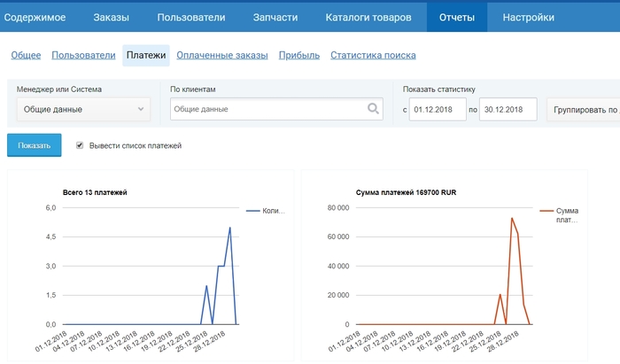Viewport: 620px width, 364px height.
Task: Switch to the 'Общее' report tab
Action: point(26,56)
